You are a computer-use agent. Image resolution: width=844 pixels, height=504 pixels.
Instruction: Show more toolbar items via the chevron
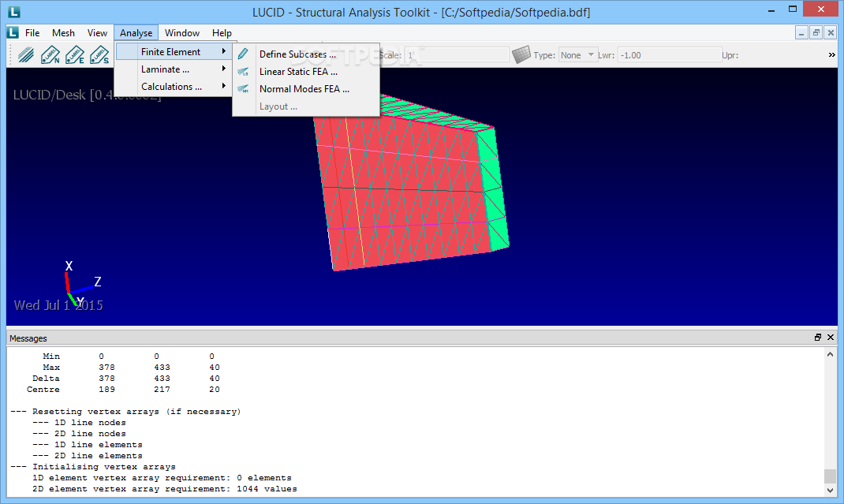pos(831,55)
